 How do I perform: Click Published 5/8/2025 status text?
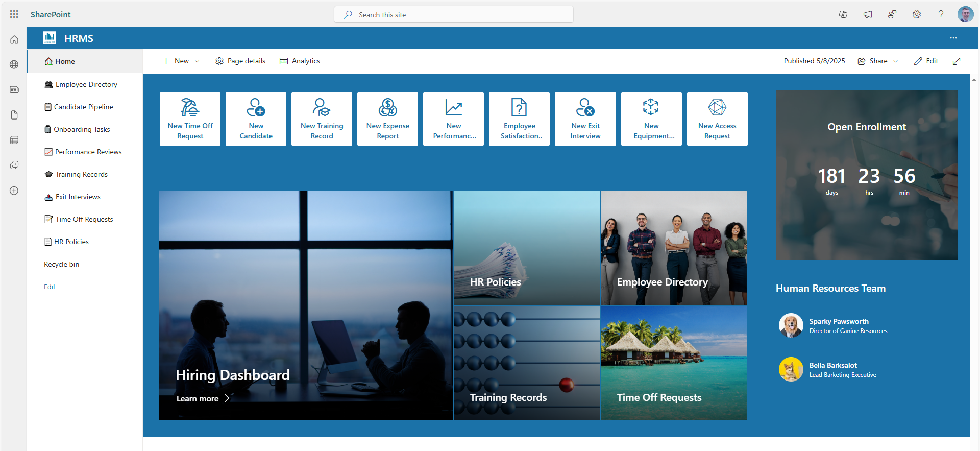814,61
